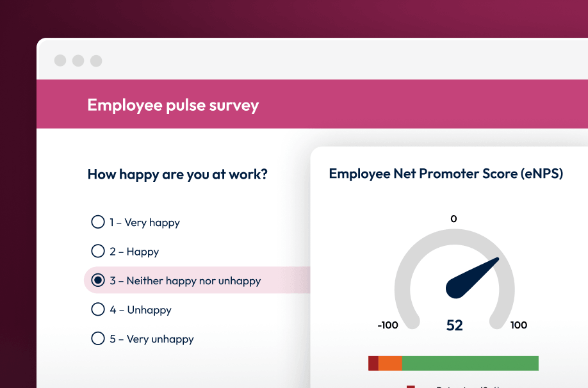This screenshot has height=388, width=588.
Task: Select the "1 – Very happy" radio button
Action: click(98, 222)
